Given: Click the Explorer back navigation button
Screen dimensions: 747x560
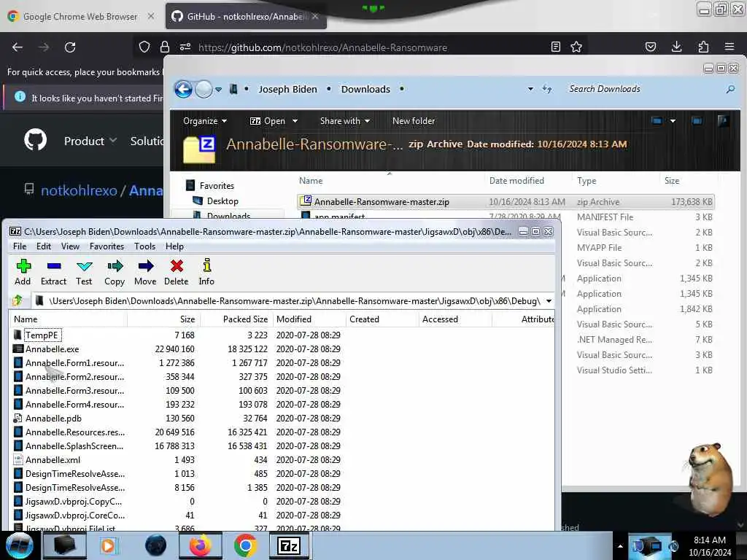Looking at the screenshot, I should point(183,89).
